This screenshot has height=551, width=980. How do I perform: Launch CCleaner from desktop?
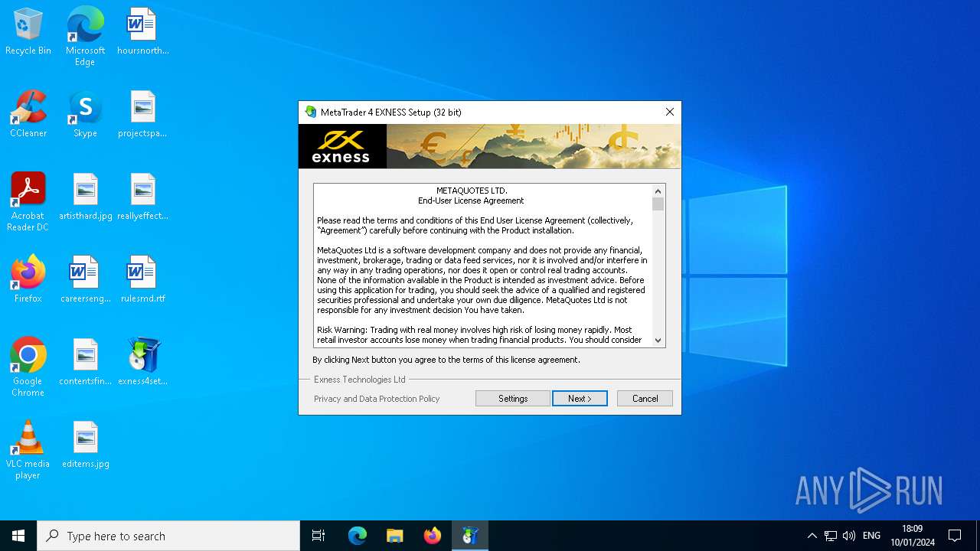(28, 115)
